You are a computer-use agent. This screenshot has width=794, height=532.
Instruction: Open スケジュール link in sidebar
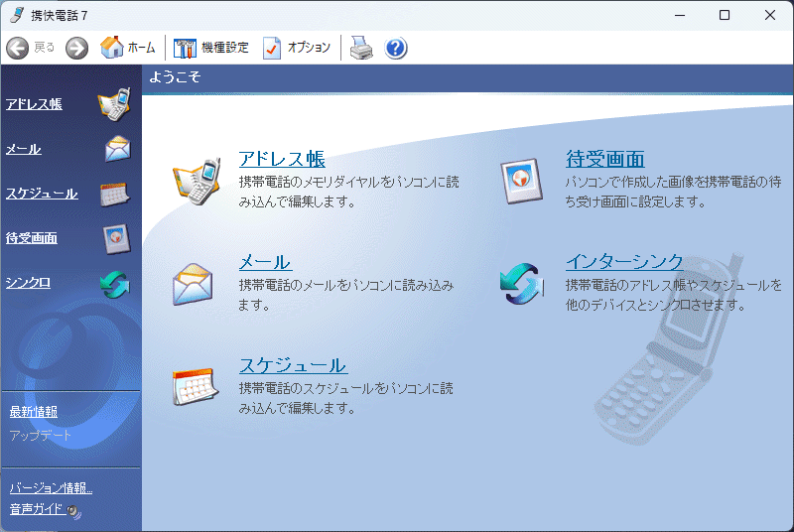[x=42, y=194]
